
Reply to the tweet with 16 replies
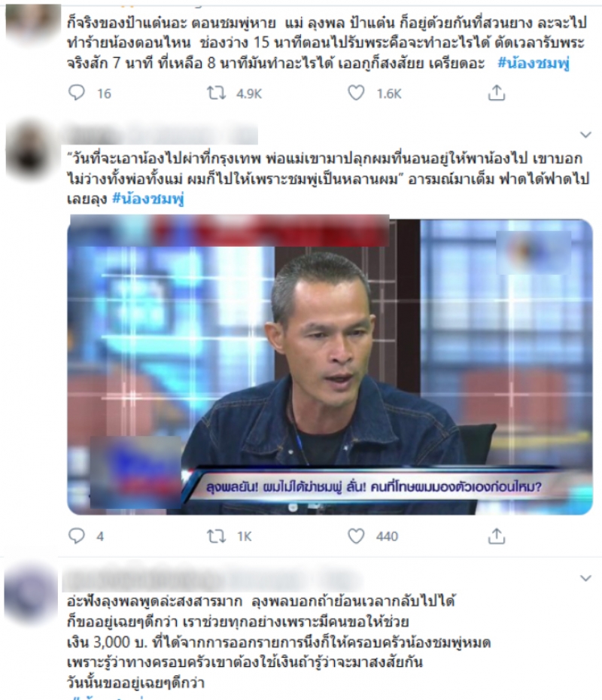click(76, 93)
